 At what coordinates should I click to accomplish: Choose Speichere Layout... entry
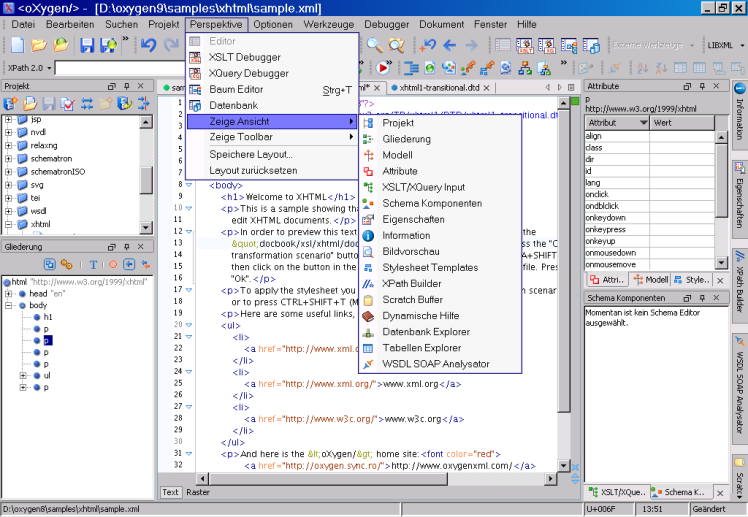coord(272,155)
